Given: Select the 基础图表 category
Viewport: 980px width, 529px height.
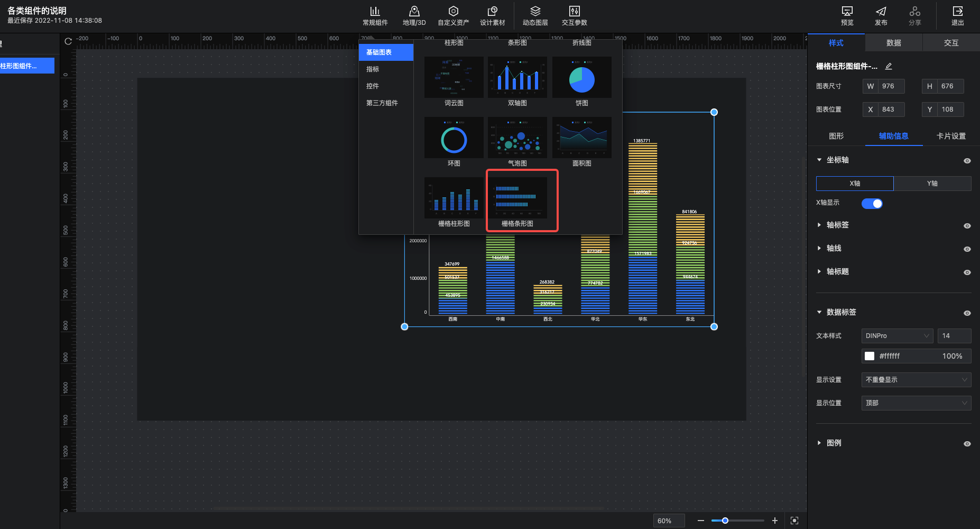Looking at the screenshot, I should [386, 52].
